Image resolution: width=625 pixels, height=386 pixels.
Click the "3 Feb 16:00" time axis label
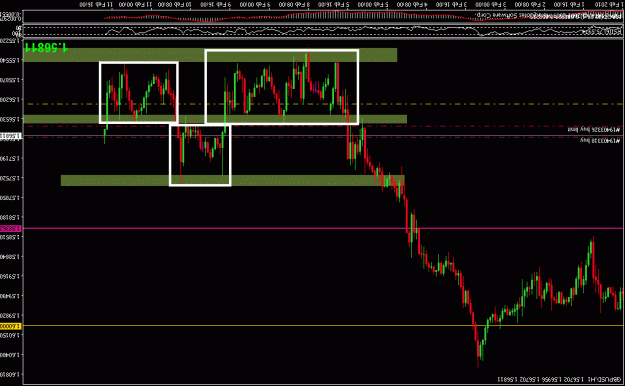tap(451, 4)
